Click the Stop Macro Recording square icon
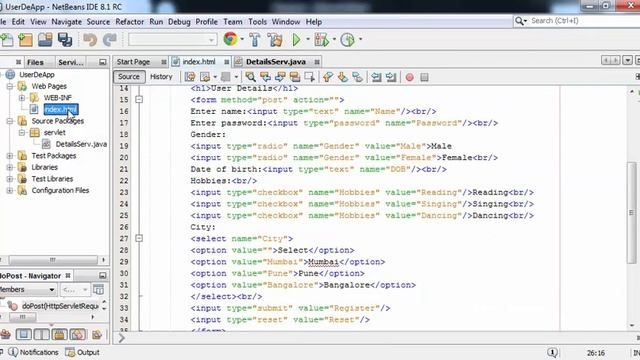This screenshot has height=360, width=640. coord(424,77)
